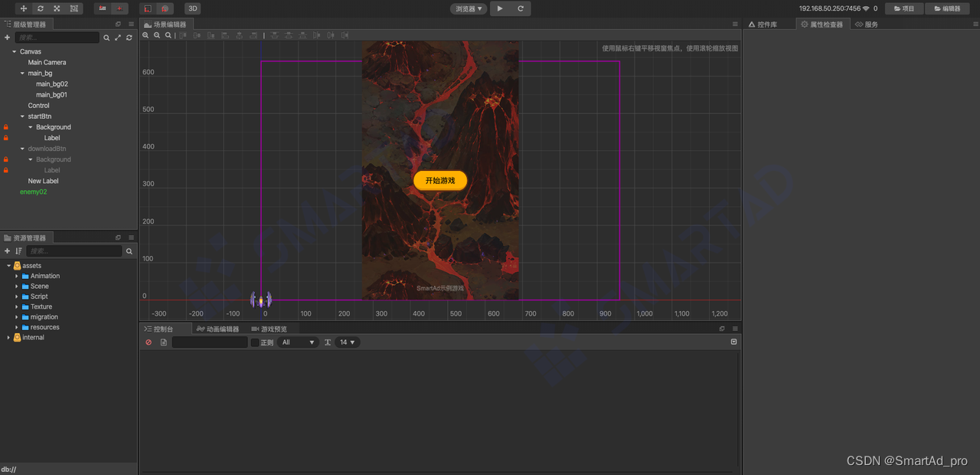Click the asset search magnifier icon
Image resolution: width=980 pixels, height=475 pixels.
pyautogui.click(x=129, y=251)
